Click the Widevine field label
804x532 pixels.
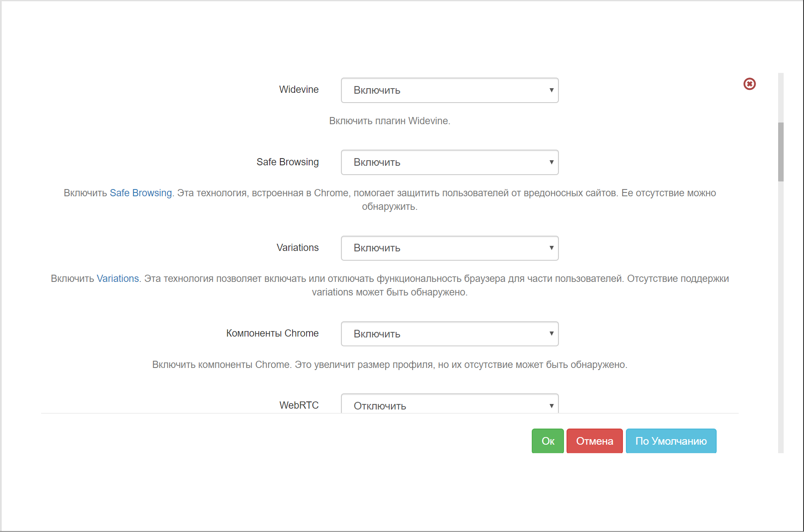pyautogui.click(x=299, y=89)
